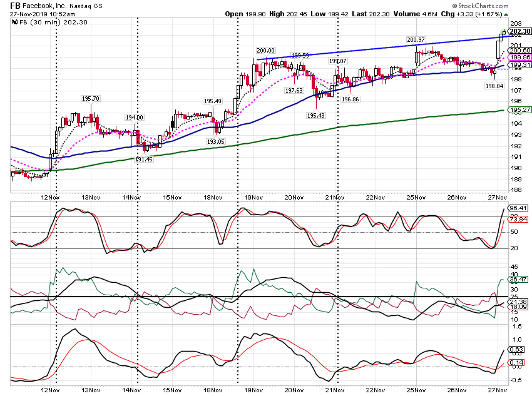Click the 200.60 moving average tag
The height and width of the screenshot is (396, 532).
click(x=519, y=51)
